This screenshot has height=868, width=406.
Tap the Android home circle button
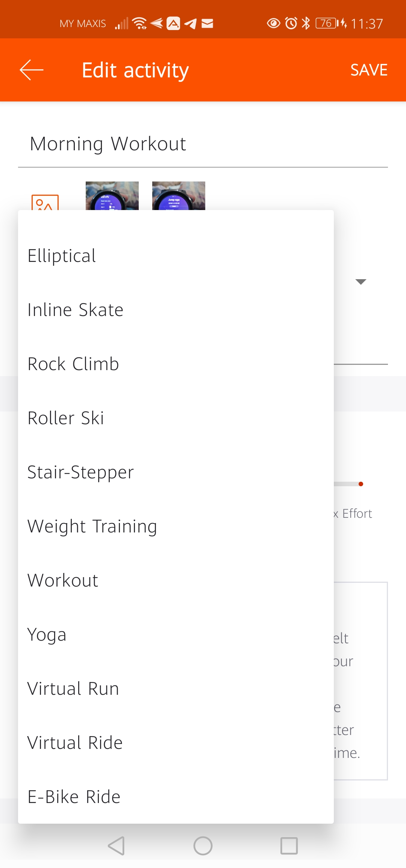(x=203, y=846)
